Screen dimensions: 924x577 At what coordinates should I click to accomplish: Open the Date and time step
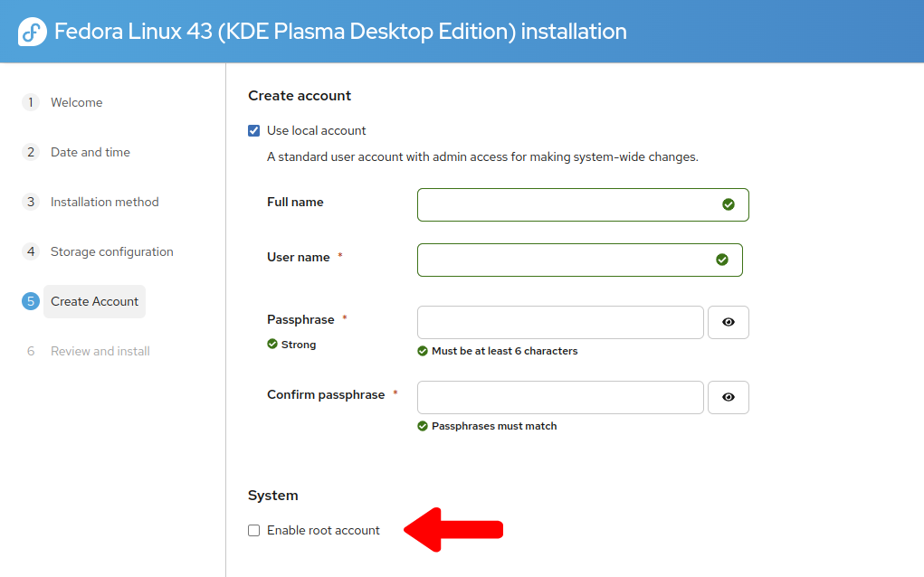click(90, 153)
